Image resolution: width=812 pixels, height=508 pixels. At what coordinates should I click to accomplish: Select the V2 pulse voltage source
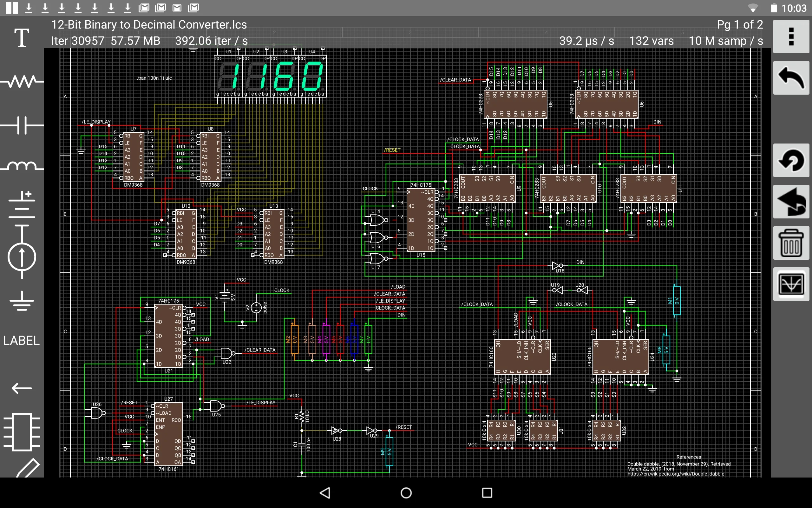click(256, 307)
